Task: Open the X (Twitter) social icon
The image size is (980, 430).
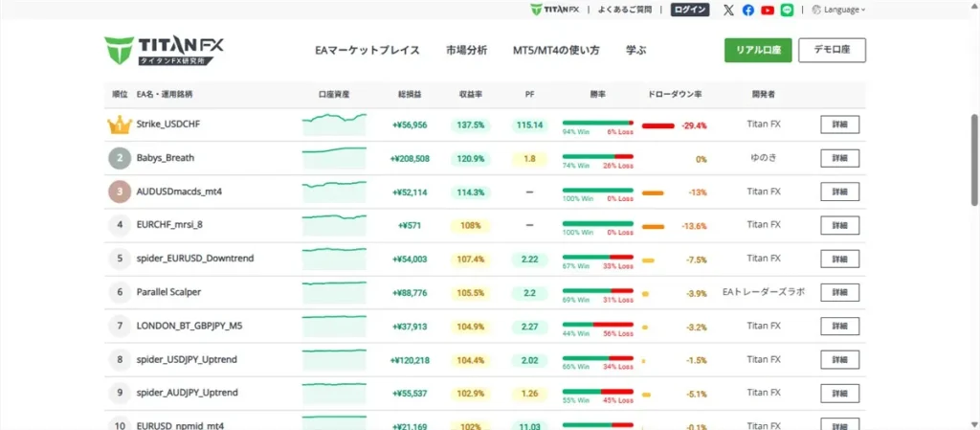Action: click(728, 10)
